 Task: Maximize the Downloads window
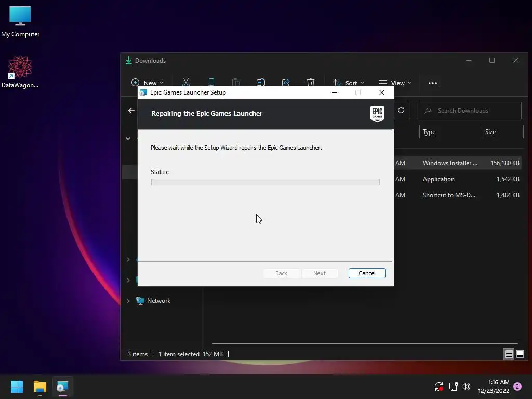(492, 60)
